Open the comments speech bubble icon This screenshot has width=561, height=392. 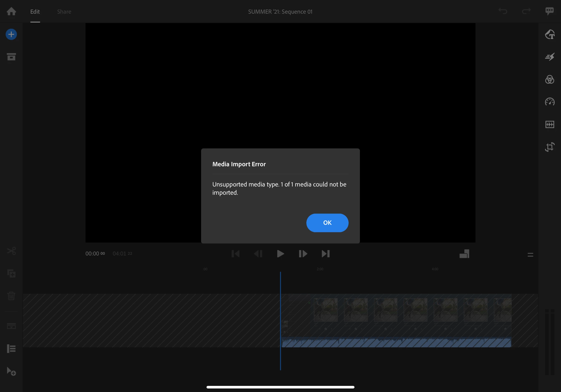(549, 11)
